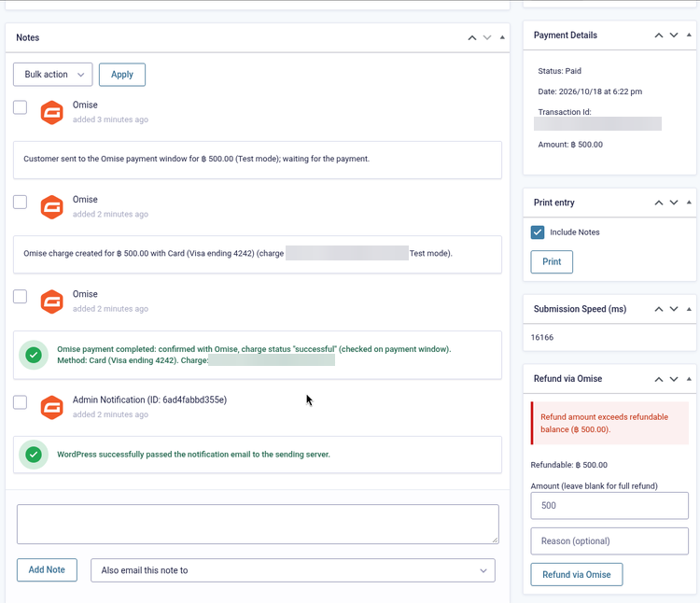Click the Refund via Omise panel heading
Image resolution: width=700 pixels, height=603 pixels.
[x=567, y=378]
